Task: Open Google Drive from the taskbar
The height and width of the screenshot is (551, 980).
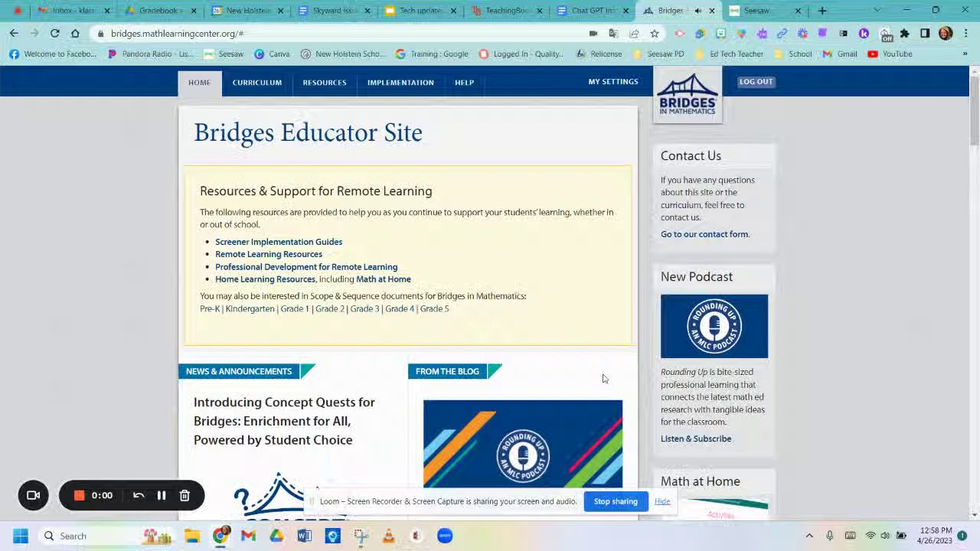Action: 276,536
